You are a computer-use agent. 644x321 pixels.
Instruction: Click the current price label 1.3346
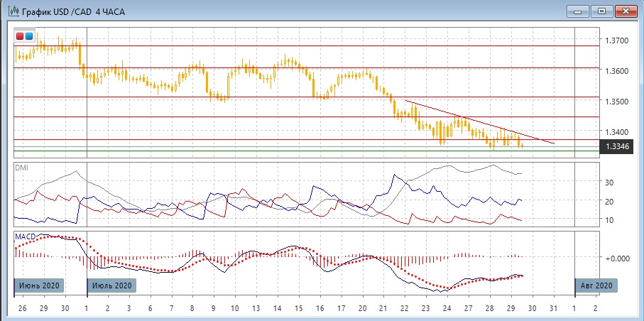(615, 146)
